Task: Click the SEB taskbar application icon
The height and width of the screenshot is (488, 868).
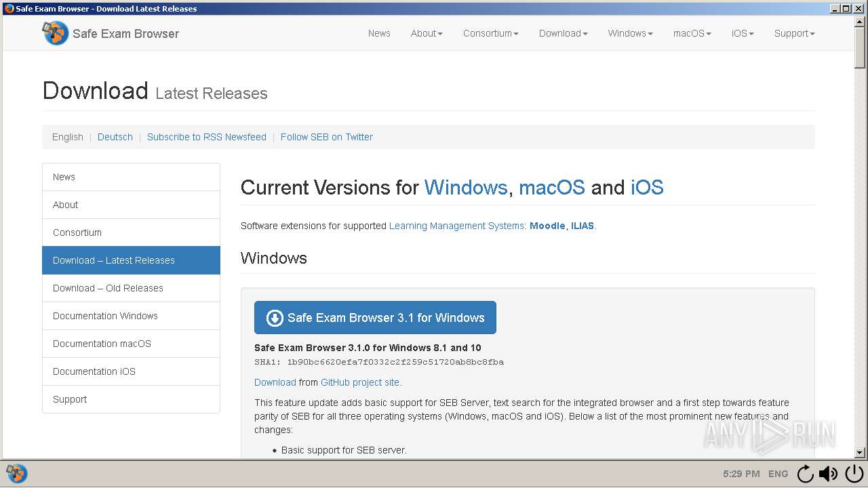Action: click(x=16, y=473)
